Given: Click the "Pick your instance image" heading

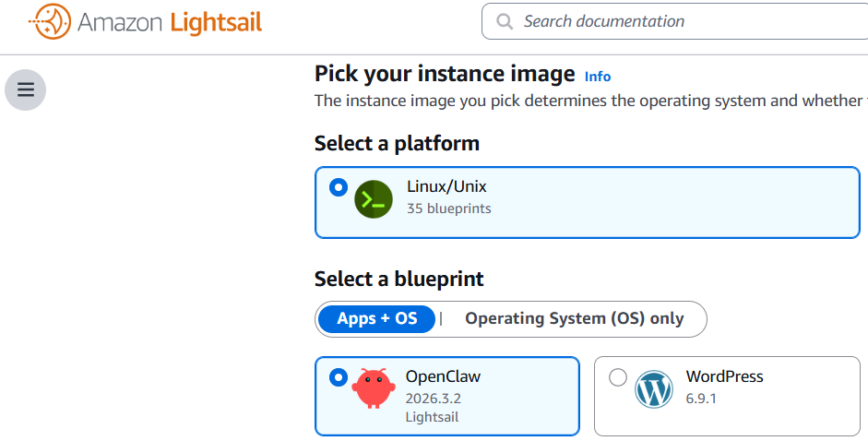Looking at the screenshot, I should click(445, 74).
